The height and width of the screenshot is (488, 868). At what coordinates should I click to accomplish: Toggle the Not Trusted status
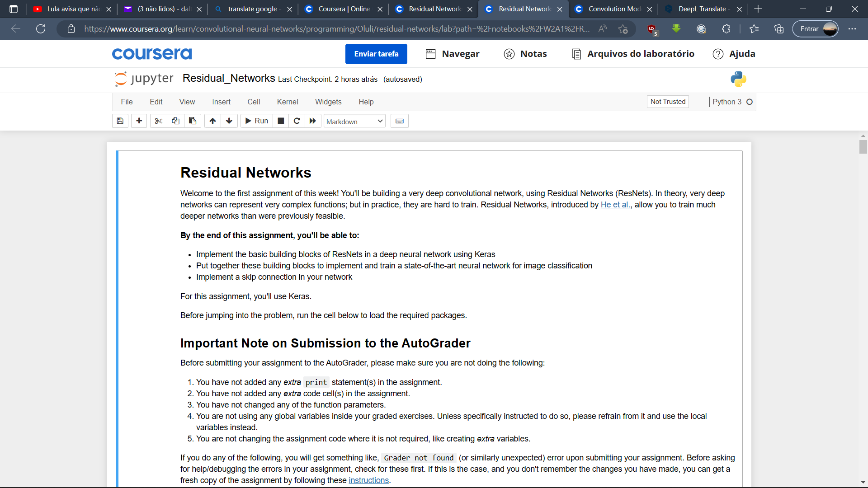tap(668, 102)
